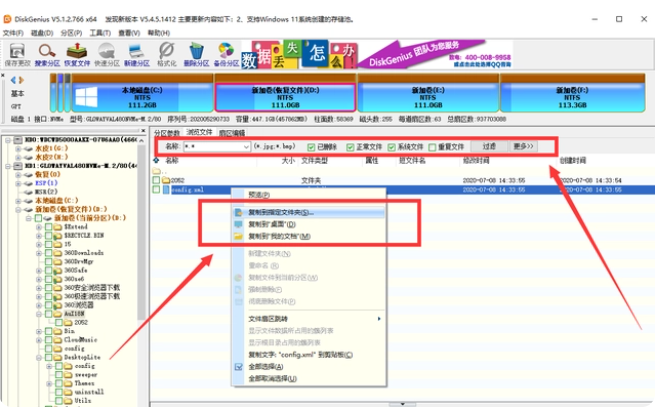658x409 pixels.
Task: Click the folder icon of 360Downloads in tree
Action: pyautogui.click(x=58, y=253)
